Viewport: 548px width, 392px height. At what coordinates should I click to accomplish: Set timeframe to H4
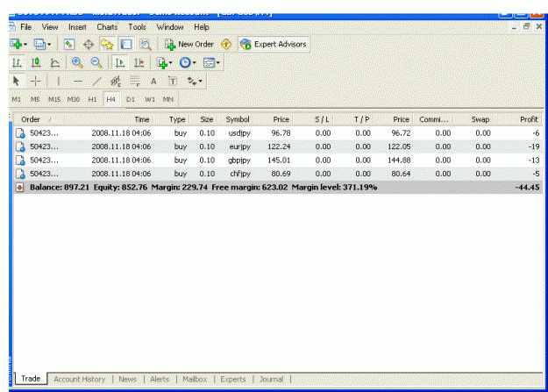tap(111, 99)
